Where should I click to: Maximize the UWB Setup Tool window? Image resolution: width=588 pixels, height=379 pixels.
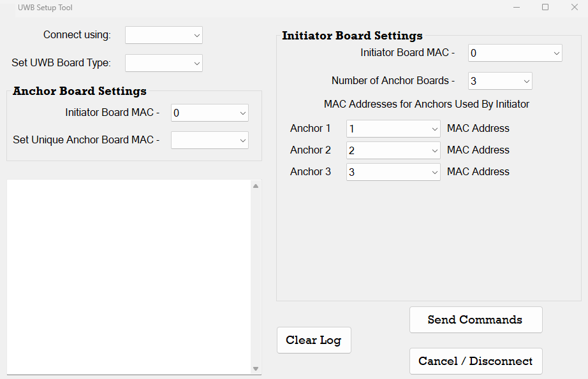pyautogui.click(x=545, y=7)
